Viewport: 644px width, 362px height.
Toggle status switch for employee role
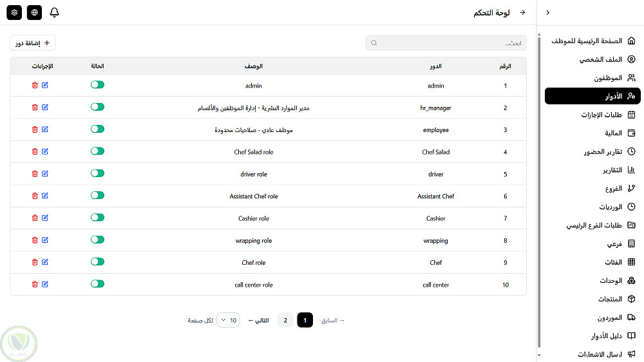click(x=97, y=129)
